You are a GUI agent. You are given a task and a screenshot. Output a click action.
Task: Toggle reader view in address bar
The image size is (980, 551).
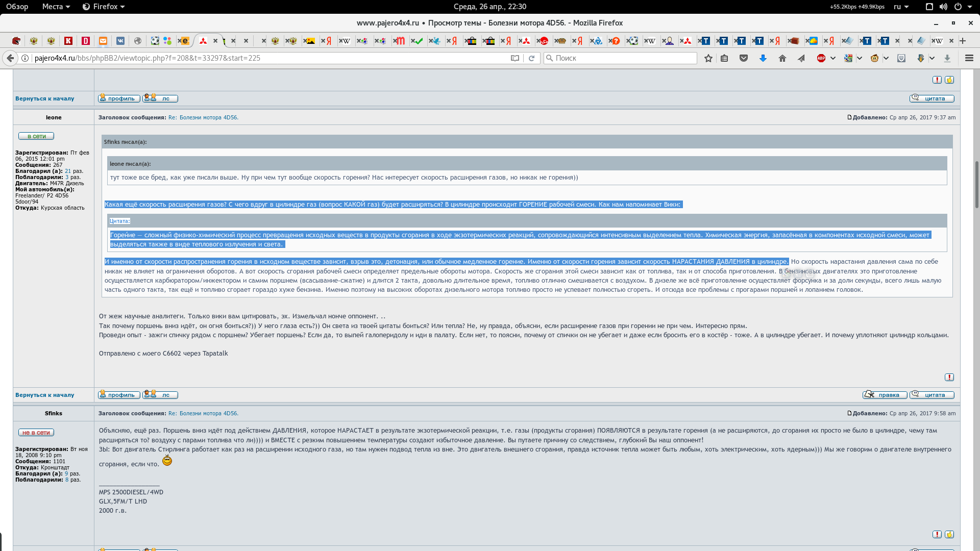coord(515,58)
